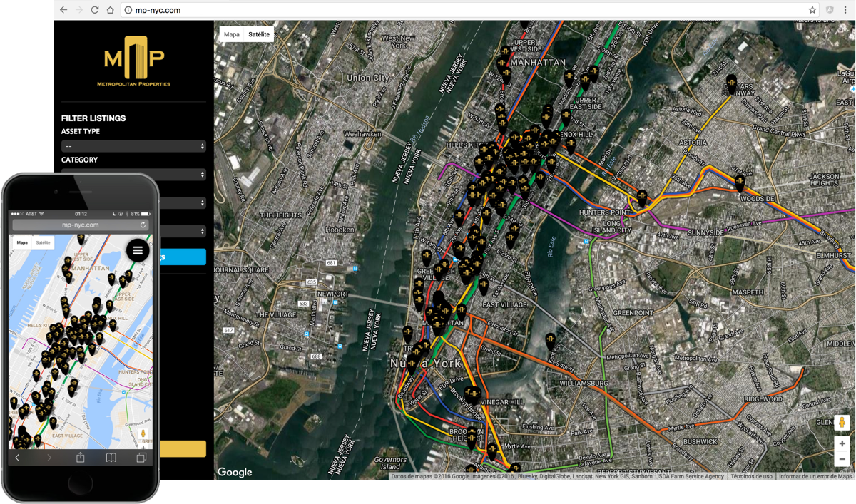View site information beside mp-nyc.com address

128,10
